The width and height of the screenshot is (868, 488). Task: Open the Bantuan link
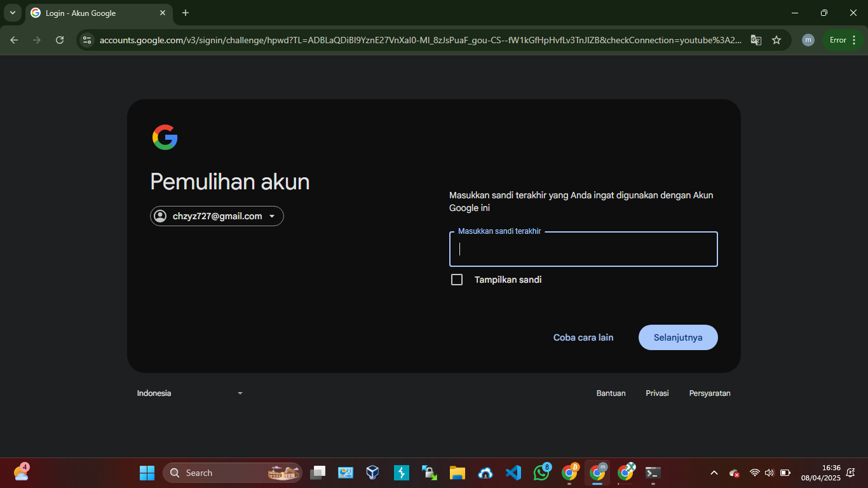tap(611, 393)
